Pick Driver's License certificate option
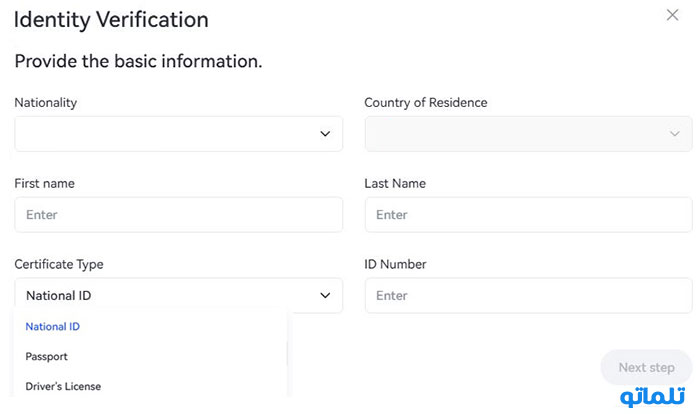Image resolution: width=700 pixels, height=414 pixels. click(x=63, y=386)
